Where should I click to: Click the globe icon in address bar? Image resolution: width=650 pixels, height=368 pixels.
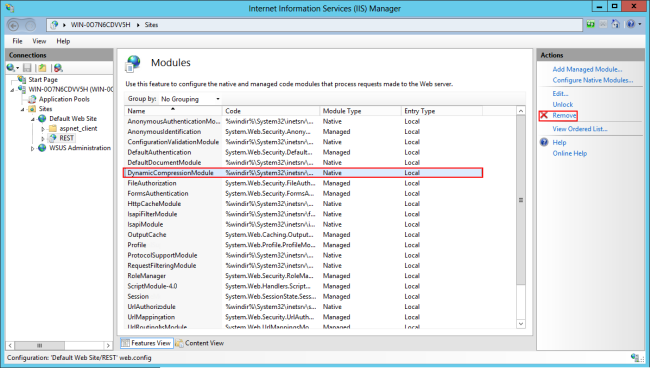[x=54, y=25]
